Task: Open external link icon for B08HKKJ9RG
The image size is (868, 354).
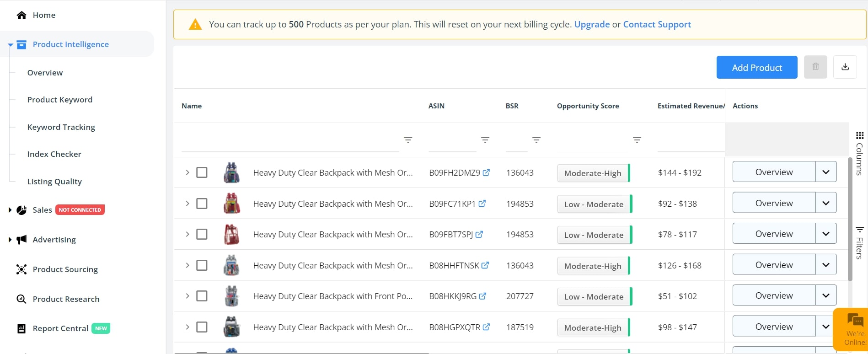Action: point(482,296)
